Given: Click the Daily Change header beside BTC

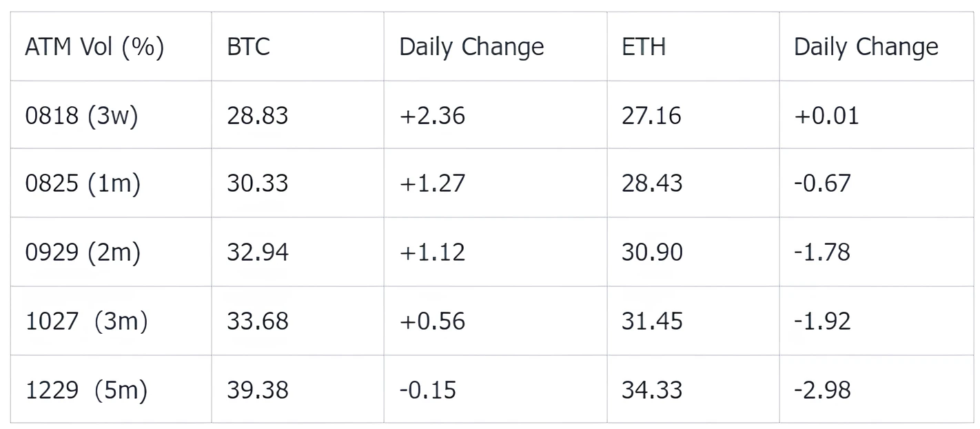Looking at the screenshot, I should pyautogui.click(x=471, y=47).
